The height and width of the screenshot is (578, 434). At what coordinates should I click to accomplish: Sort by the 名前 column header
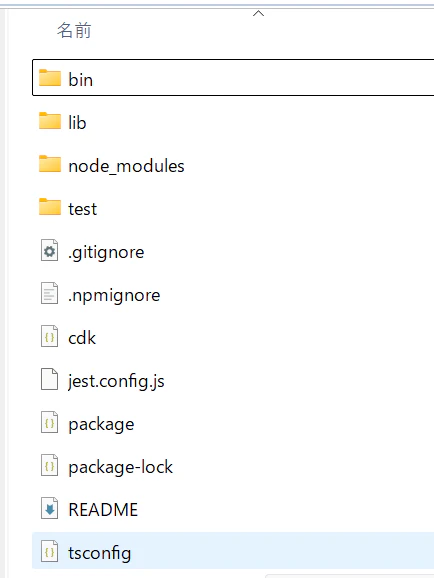click(x=74, y=30)
